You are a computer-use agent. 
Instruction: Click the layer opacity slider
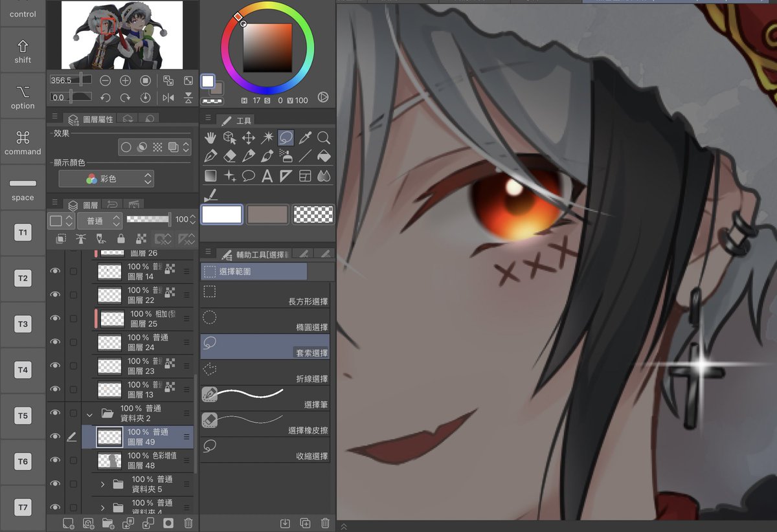point(149,219)
